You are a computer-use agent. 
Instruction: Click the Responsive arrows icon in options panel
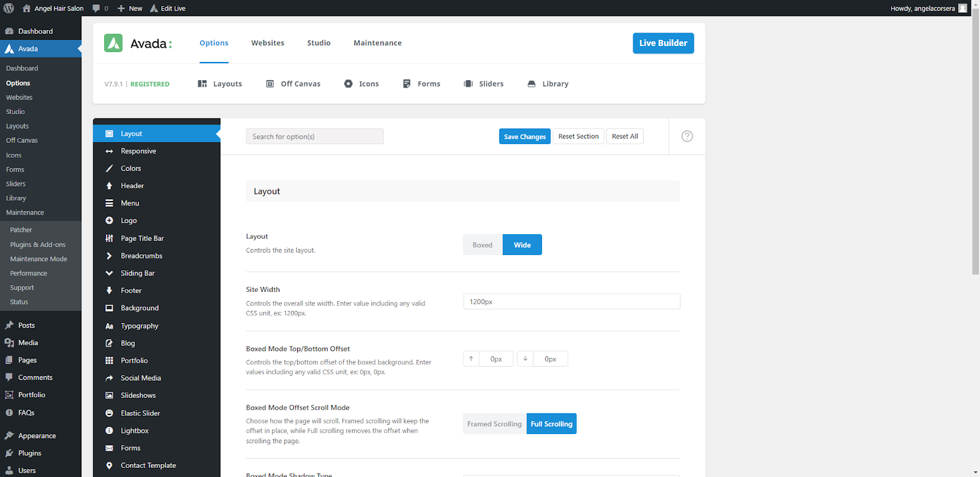coord(109,151)
